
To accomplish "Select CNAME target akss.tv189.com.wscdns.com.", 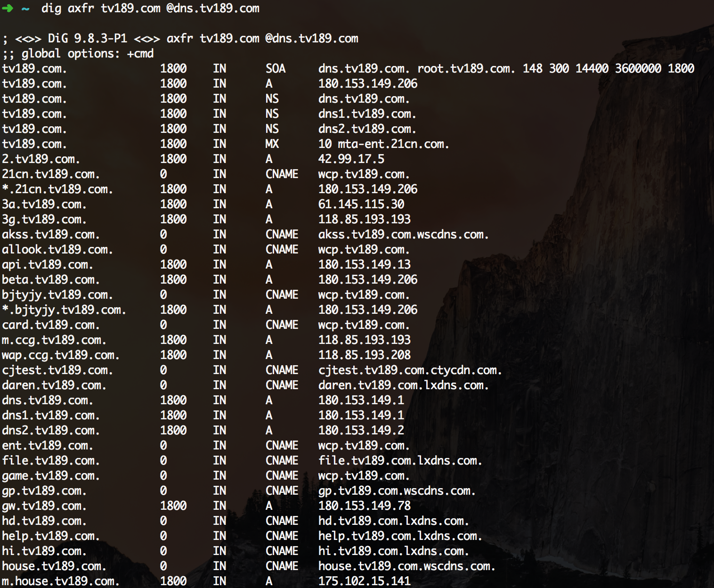I will [x=403, y=235].
